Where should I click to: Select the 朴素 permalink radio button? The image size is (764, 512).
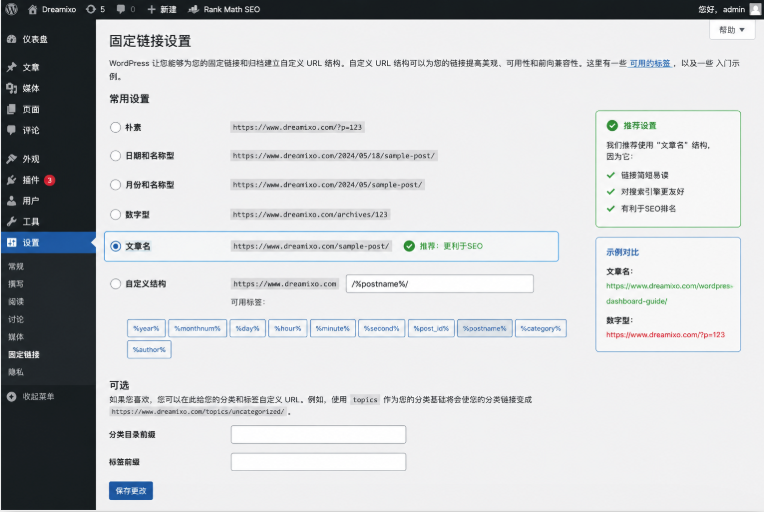pyautogui.click(x=115, y=127)
